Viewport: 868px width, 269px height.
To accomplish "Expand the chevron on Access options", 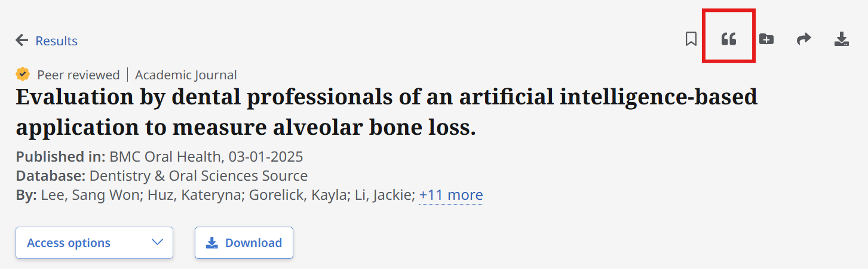I will [x=157, y=242].
